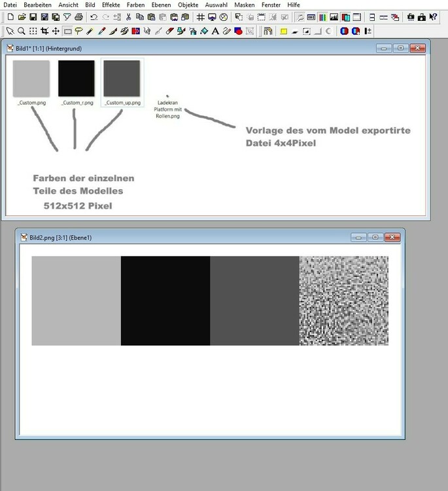
Task: Click the black square in Bild2
Action: [165, 301]
